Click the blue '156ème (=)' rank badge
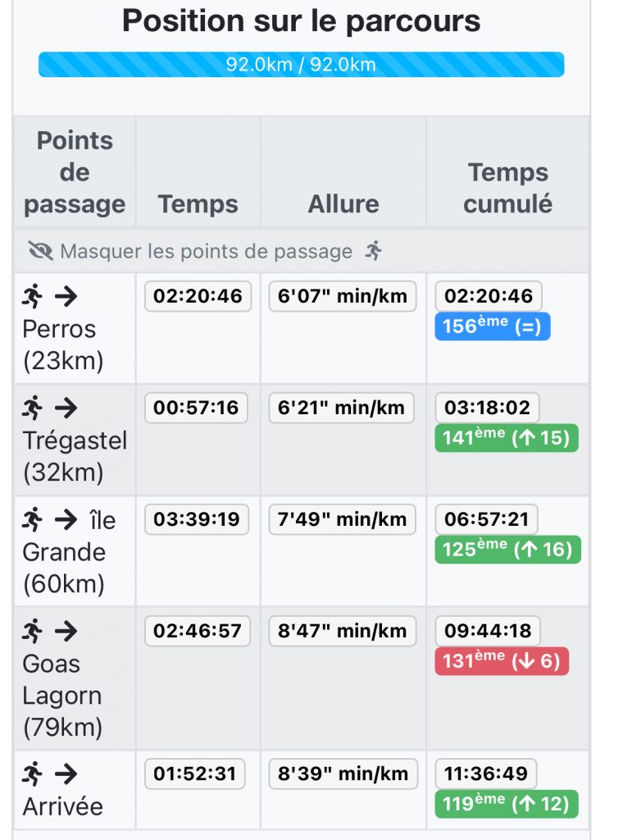The width and height of the screenshot is (623, 840). pos(493,326)
